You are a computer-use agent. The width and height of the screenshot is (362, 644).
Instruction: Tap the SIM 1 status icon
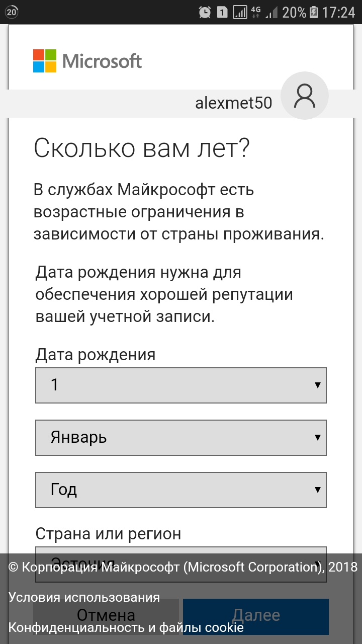pyautogui.click(x=222, y=12)
